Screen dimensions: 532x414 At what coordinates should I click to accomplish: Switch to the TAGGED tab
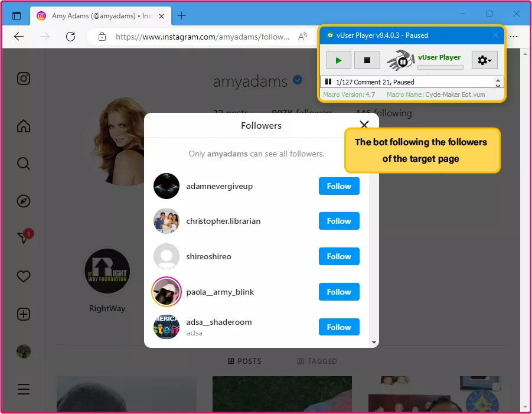click(x=317, y=361)
